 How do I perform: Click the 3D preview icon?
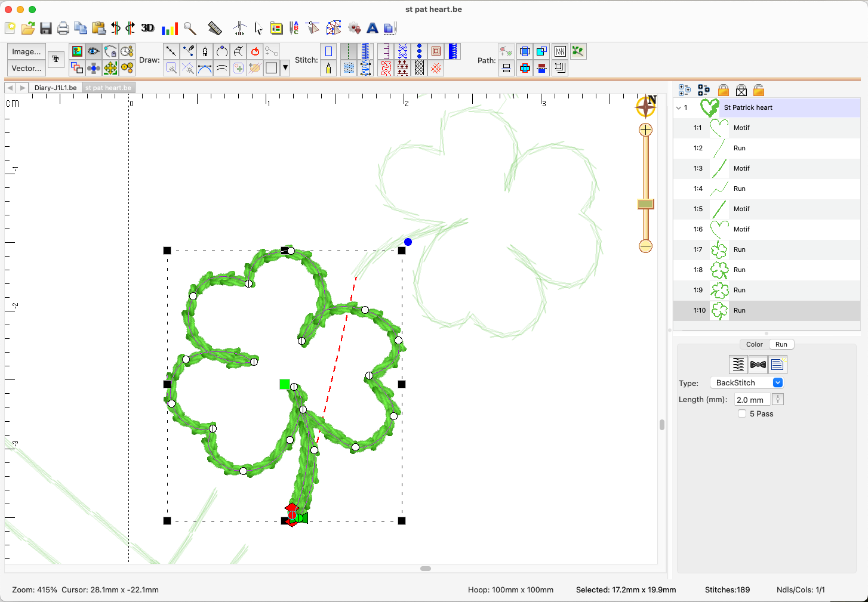pos(147,28)
